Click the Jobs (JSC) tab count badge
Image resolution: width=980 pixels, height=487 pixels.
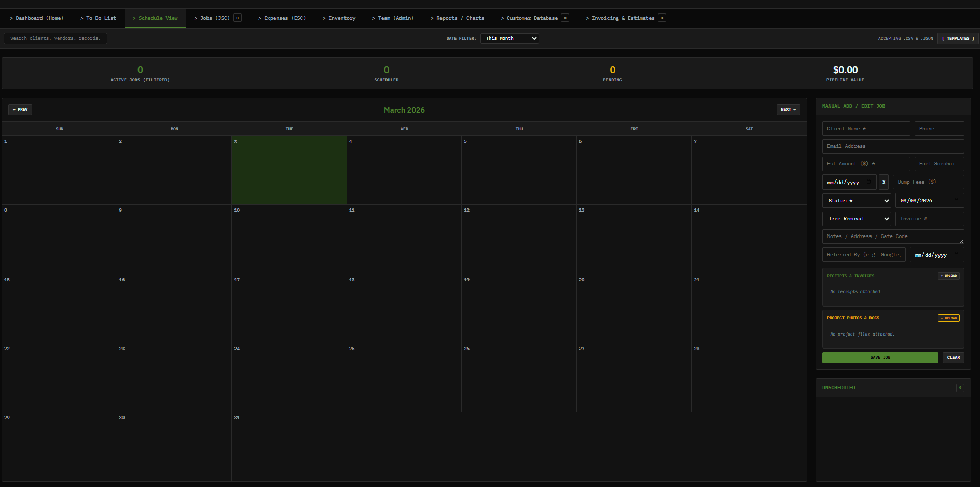tap(238, 18)
